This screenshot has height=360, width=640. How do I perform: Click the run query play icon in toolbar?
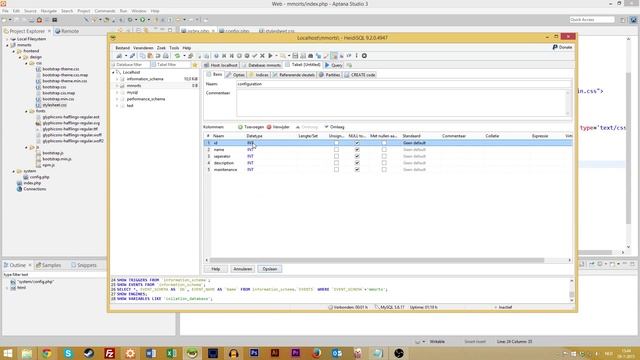pyautogui.click(x=270, y=56)
